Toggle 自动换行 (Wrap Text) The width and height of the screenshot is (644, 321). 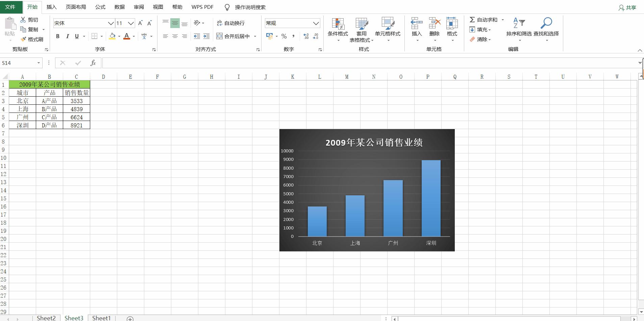pos(231,23)
